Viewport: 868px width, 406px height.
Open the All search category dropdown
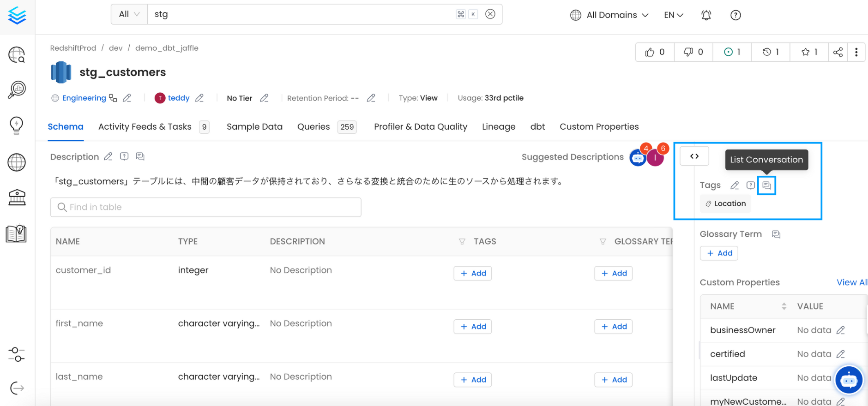pos(129,14)
